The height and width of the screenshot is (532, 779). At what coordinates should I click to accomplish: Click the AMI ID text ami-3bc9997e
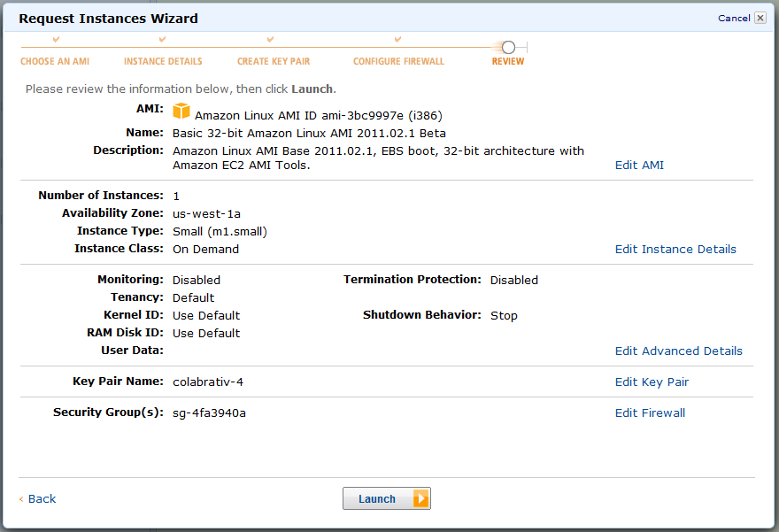coord(363,116)
